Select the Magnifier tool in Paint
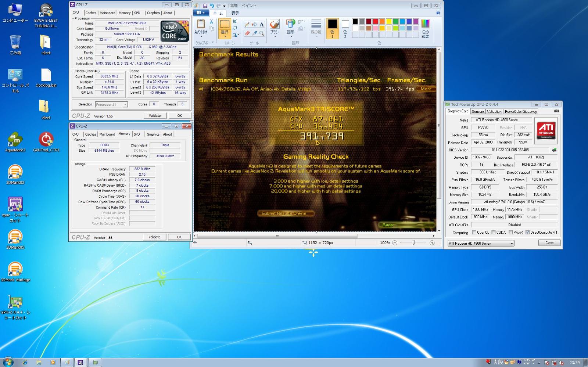The height and width of the screenshot is (367, 588). 262,33
